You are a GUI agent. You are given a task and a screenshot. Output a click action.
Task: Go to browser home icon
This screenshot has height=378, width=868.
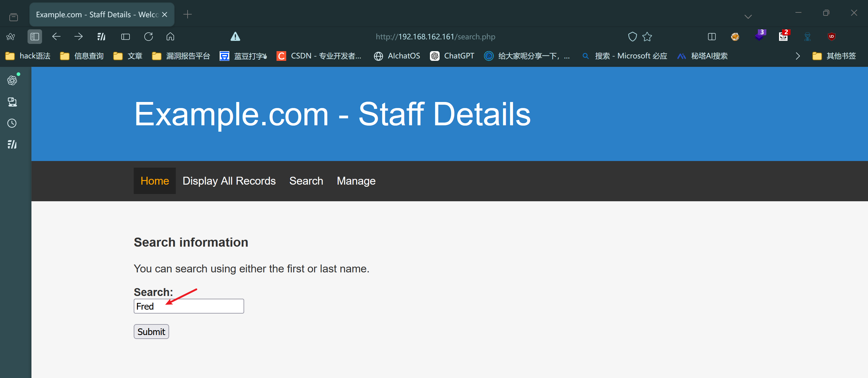pyautogui.click(x=170, y=36)
